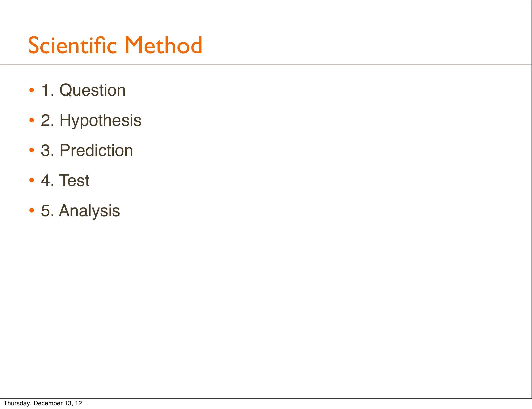This screenshot has height=409, width=532.
Task: Select the word "Analysis" in the list
Action: coord(89,211)
